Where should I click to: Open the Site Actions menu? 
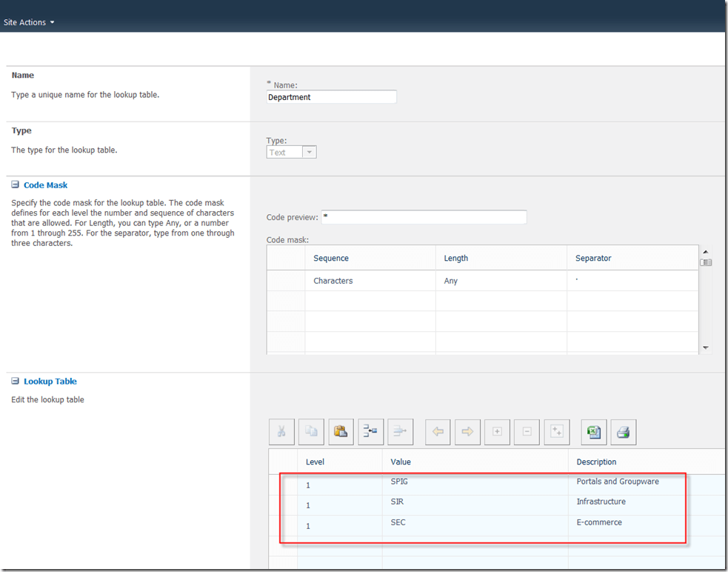tap(30, 22)
